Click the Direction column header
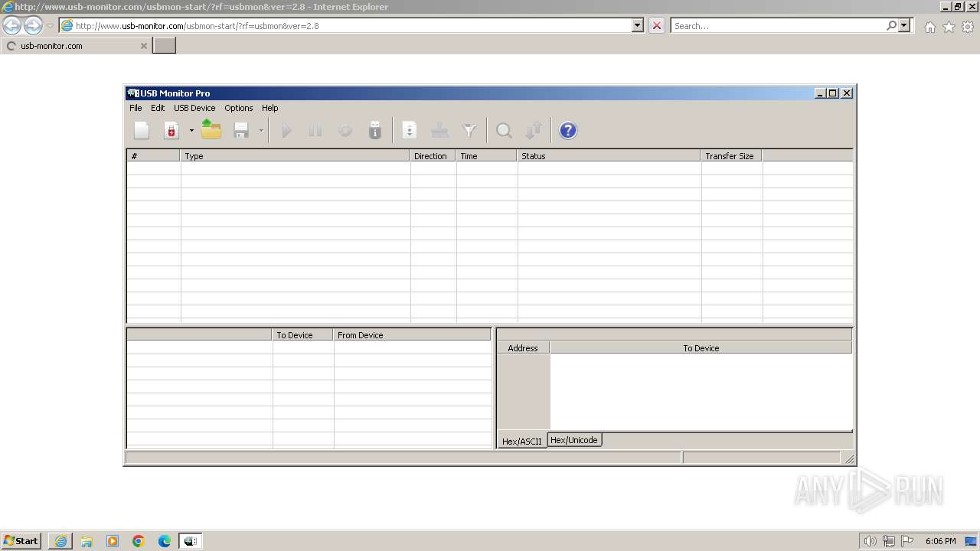 tap(433, 155)
